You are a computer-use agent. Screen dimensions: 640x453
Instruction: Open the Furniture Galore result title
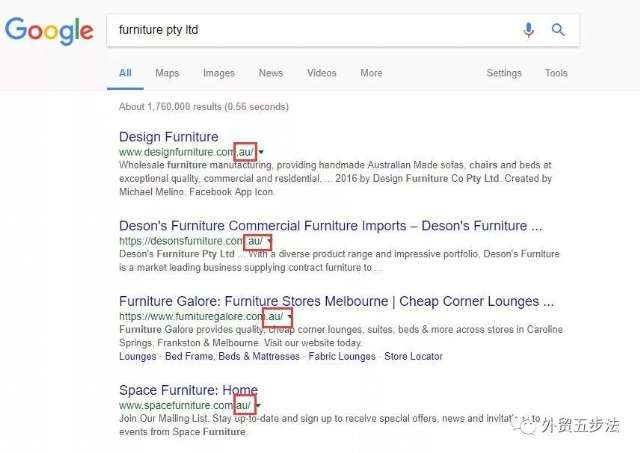tap(336, 301)
